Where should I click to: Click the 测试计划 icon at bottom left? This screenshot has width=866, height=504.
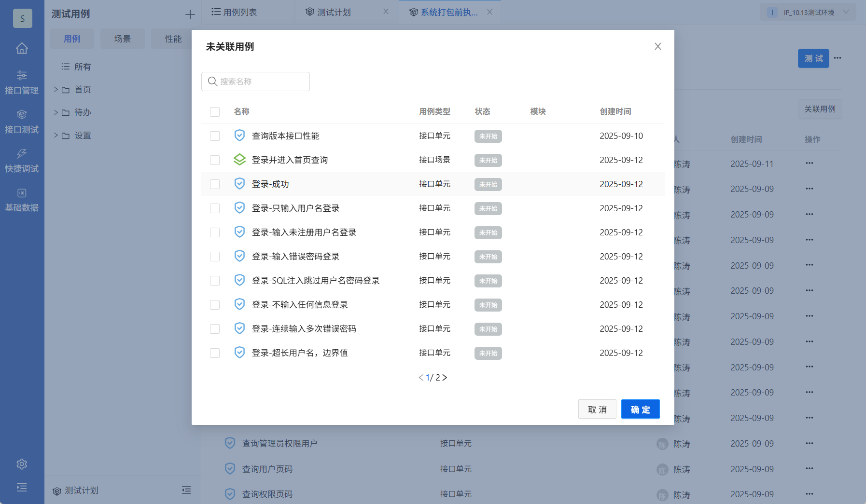click(56, 490)
